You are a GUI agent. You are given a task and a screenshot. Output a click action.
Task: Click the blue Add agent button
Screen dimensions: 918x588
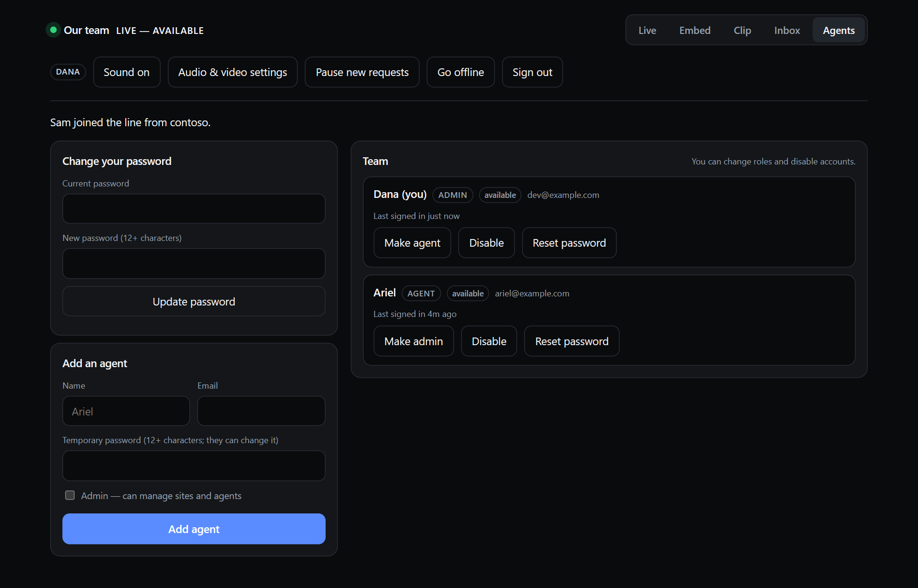coord(194,529)
